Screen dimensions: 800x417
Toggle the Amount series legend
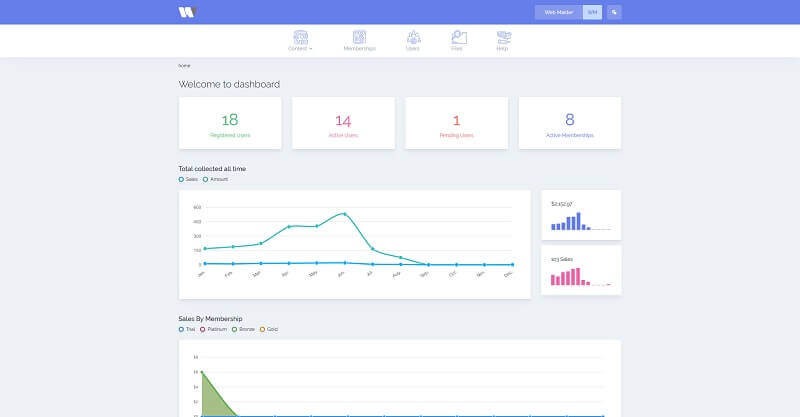tap(215, 180)
